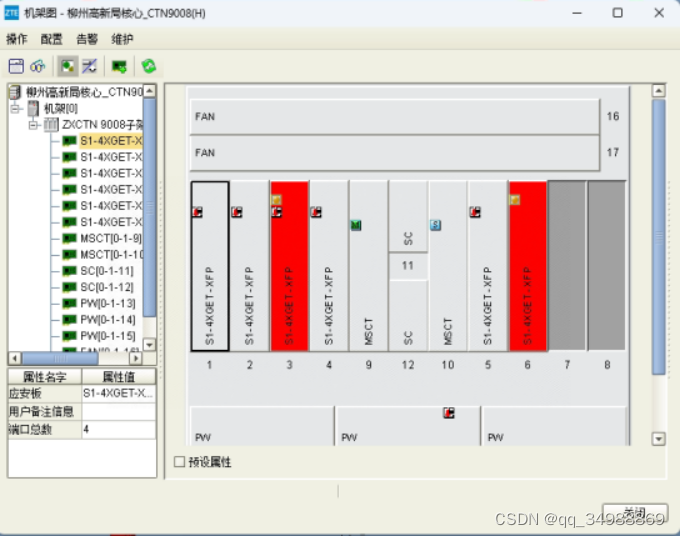Select the MSCT board in slot 10
The height and width of the screenshot is (537, 680).
pyautogui.click(x=448, y=266)
